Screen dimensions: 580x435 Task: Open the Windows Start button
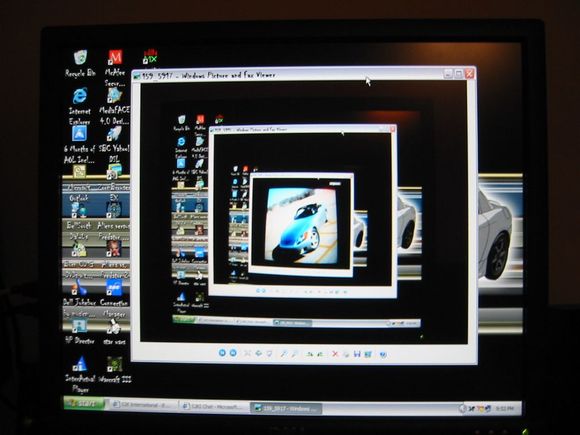click(84, 403)
